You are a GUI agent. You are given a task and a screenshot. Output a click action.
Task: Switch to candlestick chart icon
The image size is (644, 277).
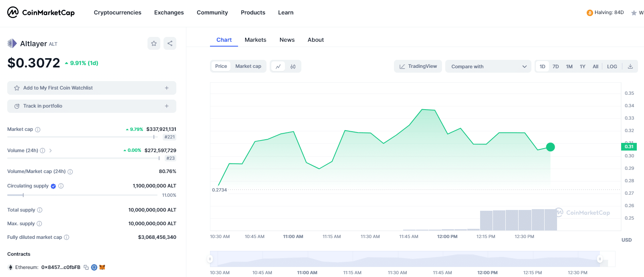tap(293, 67)
